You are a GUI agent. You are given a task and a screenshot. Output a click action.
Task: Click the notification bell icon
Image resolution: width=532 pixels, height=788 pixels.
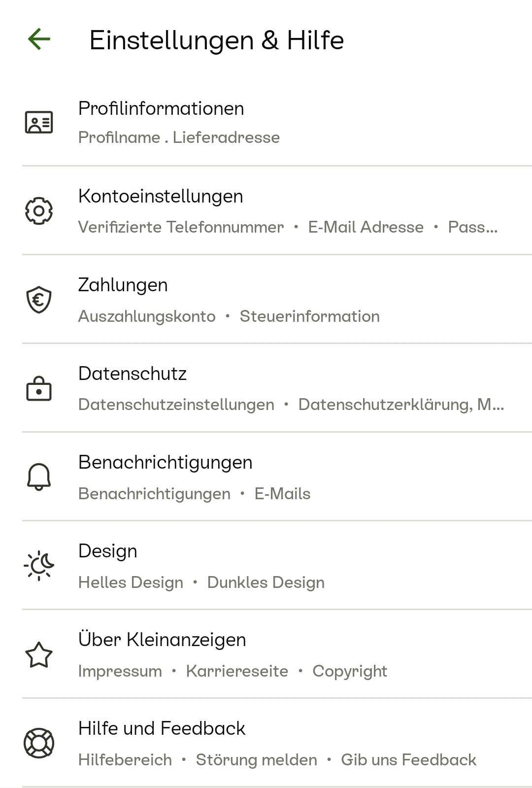click(39, 477)
